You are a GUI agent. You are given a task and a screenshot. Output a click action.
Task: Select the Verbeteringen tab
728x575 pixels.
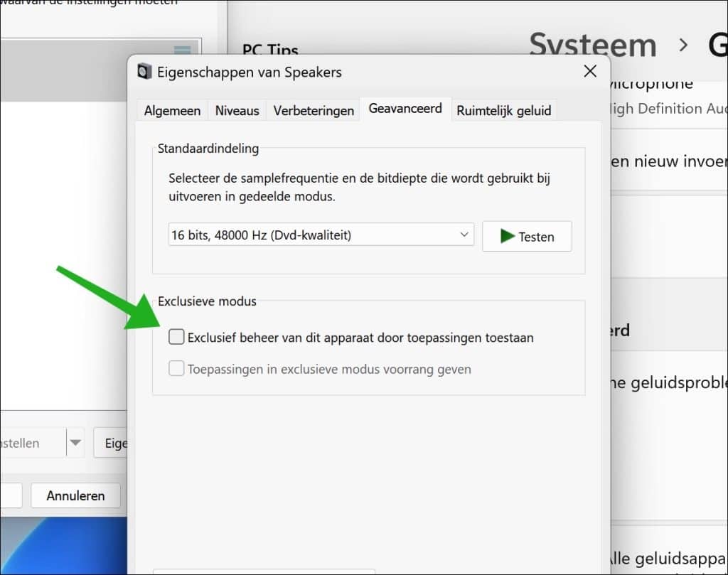(x=314, y=111)
